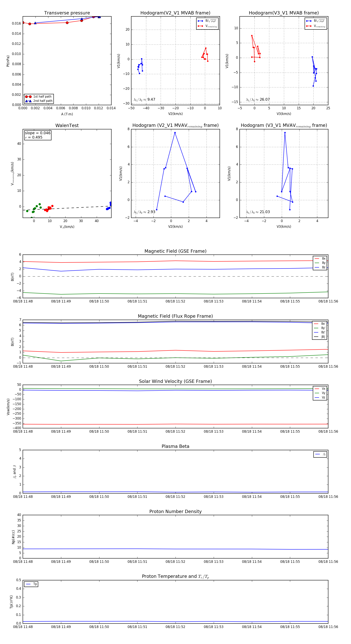Click '−400' tick on Solar Wind Velocity axis
Image resolution: width=351 pixels, height=644 pixels.
pyautogui.click(x=17, y=428)
